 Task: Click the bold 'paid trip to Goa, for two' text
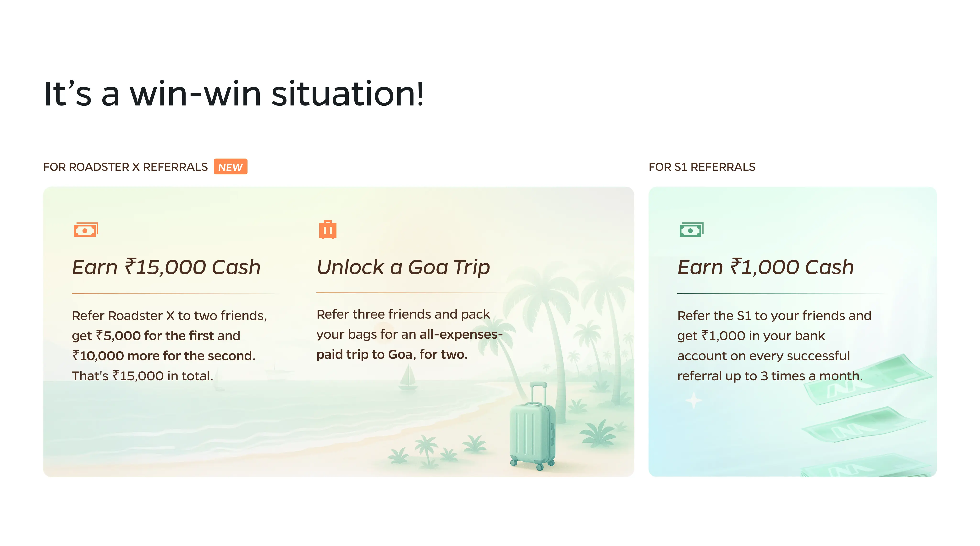pos(392,355)
